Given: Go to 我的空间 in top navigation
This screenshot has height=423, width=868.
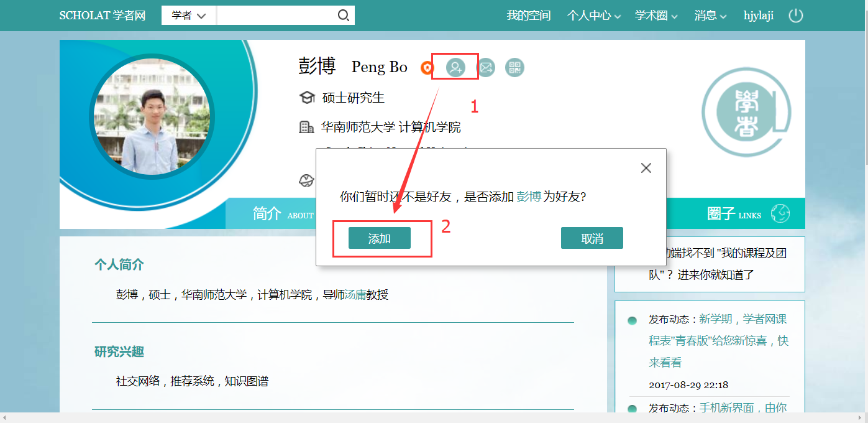Looking at the screenshot, I should coord(528,16).
